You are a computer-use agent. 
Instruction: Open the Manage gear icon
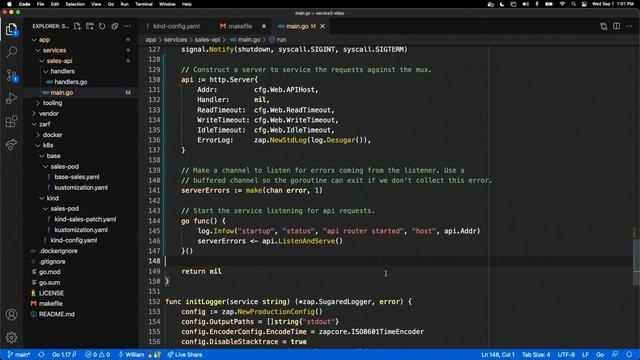11,337
